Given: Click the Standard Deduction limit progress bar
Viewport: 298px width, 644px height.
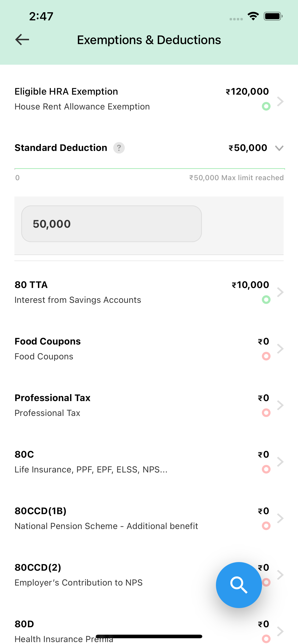Looking at the screenshot, I should coord(149,169).
